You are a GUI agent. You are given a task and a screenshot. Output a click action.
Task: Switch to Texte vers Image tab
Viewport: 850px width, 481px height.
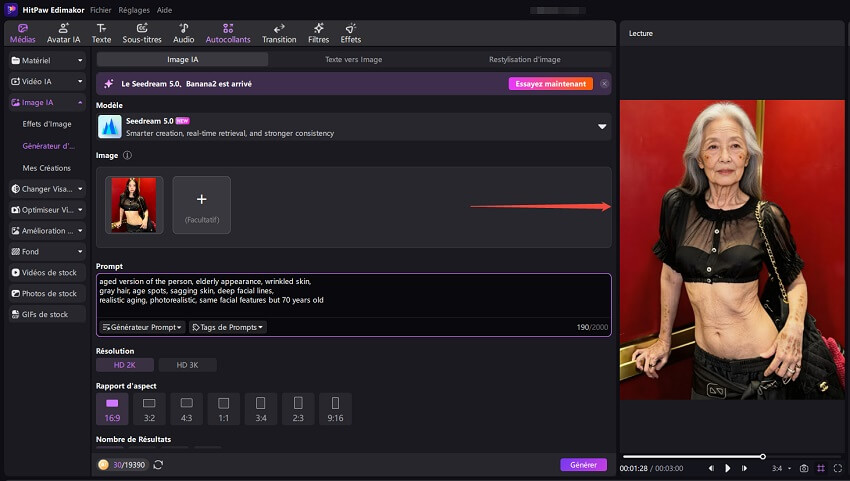[353, 60]
